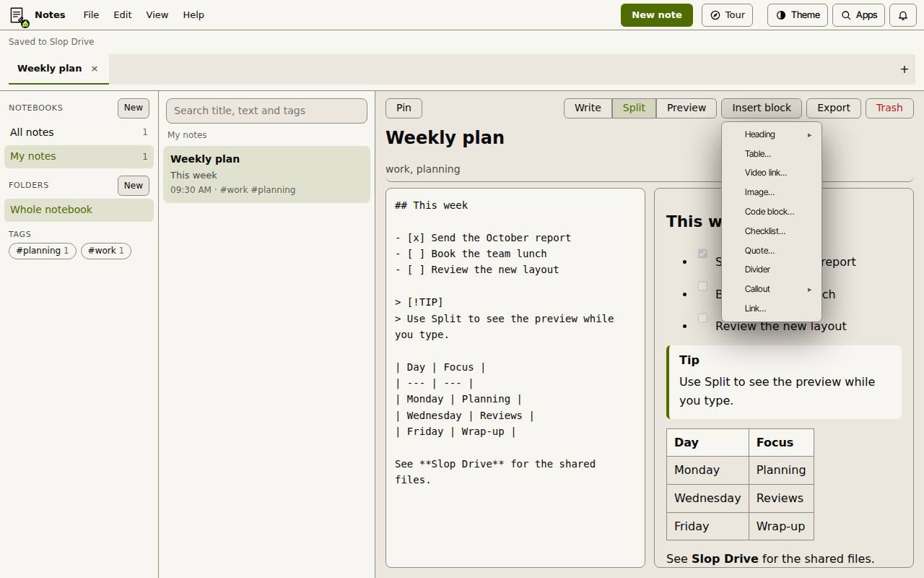Open the Edit menu
This screenshot has height=578, width=924.
pyautogui.click(x=123, y=15)
